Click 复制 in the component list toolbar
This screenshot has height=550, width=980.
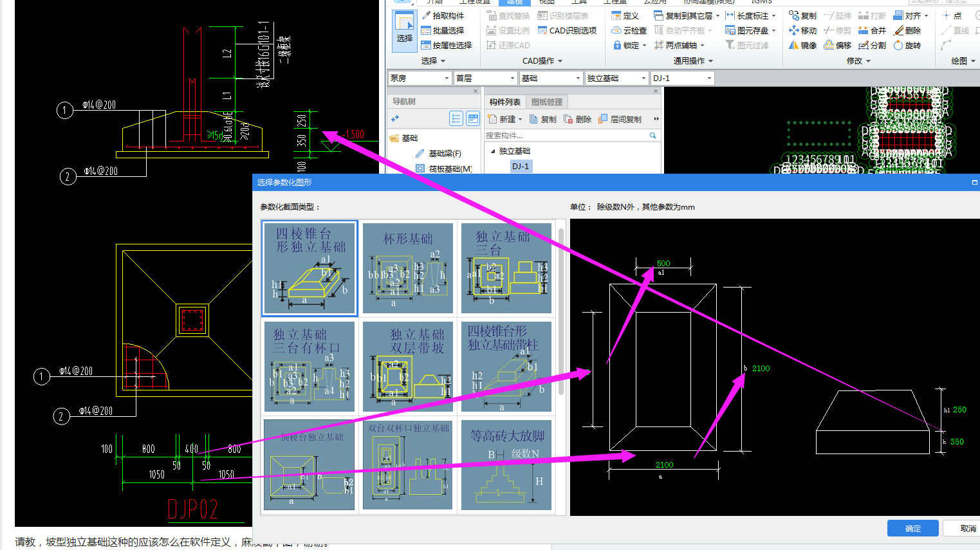coord(543,119)
